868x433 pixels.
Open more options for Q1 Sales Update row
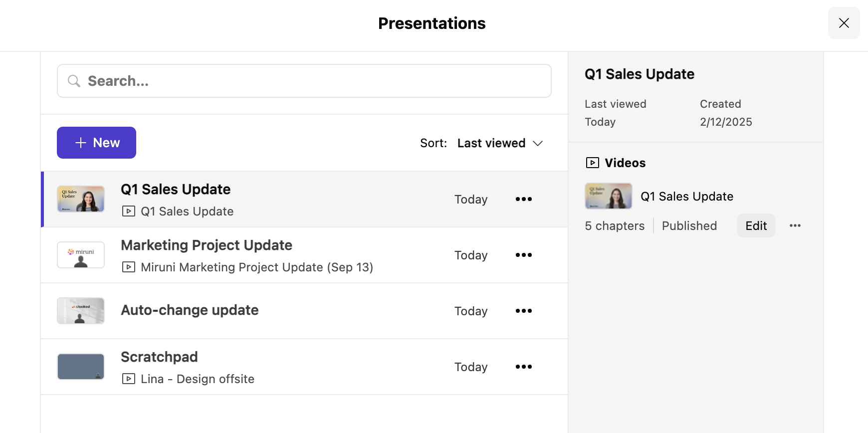(523, 199)
